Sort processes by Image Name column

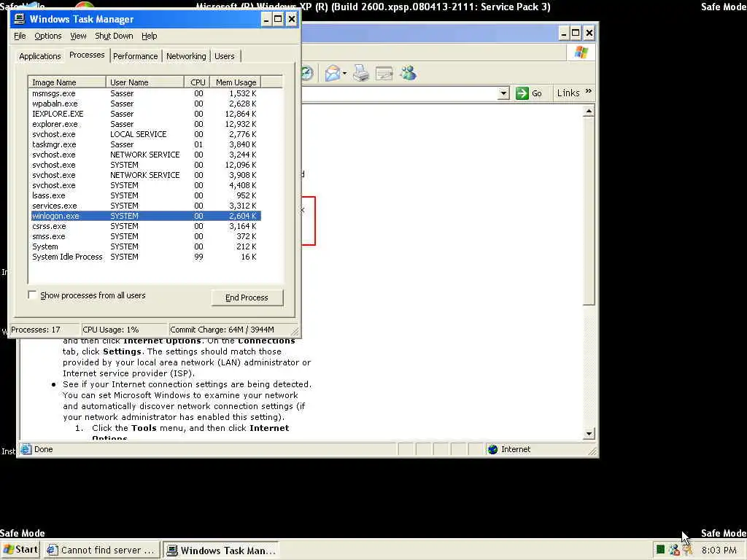point(67,82)
